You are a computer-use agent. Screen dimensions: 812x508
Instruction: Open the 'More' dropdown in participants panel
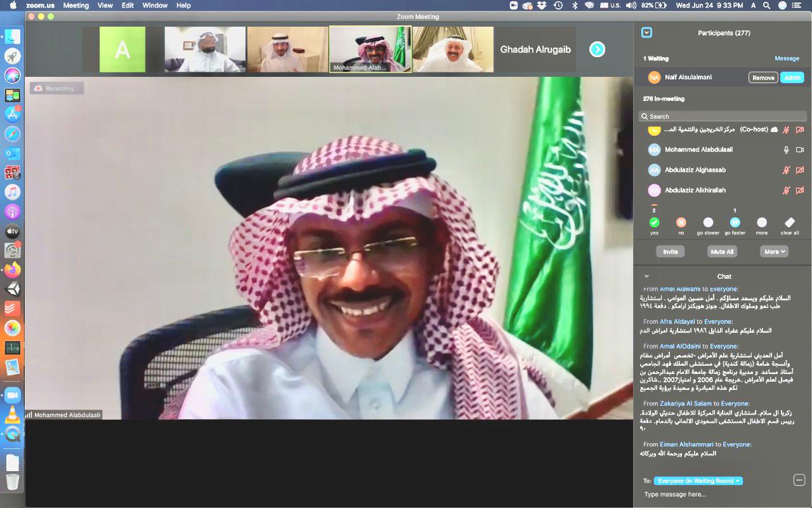(774, 251)
